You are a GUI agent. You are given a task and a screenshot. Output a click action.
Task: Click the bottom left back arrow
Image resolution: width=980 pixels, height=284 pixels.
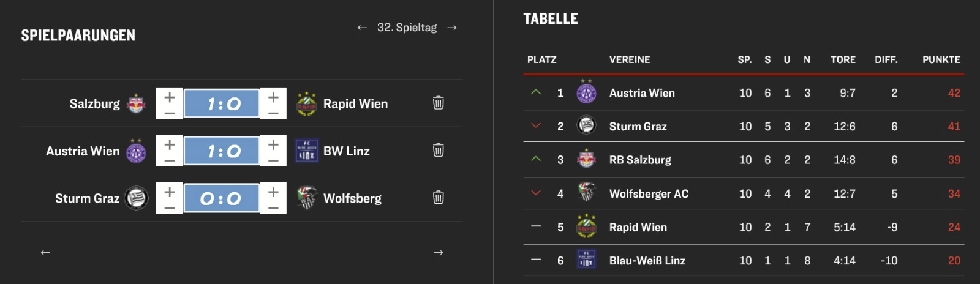pos(45,252)
